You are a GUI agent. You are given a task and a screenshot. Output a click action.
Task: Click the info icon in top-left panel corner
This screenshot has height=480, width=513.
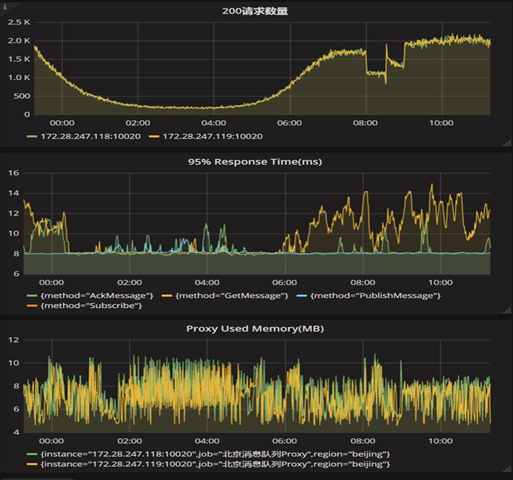[5, 6]
